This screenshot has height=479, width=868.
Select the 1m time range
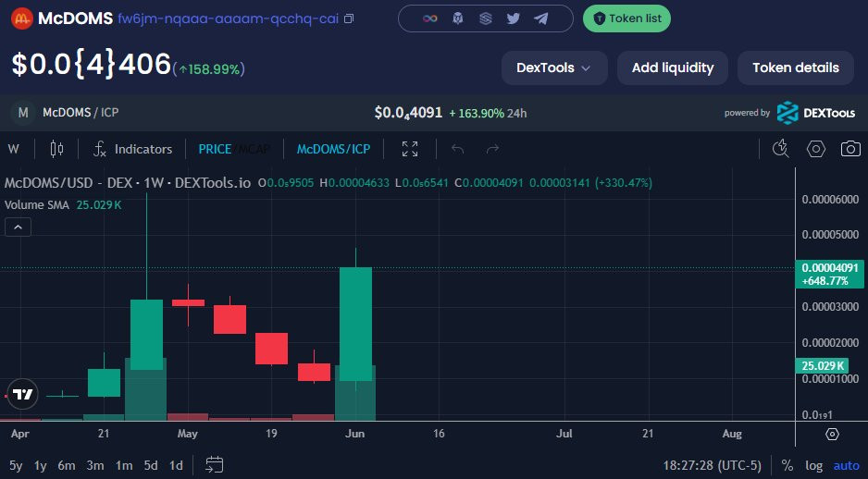tap(124, 466)
